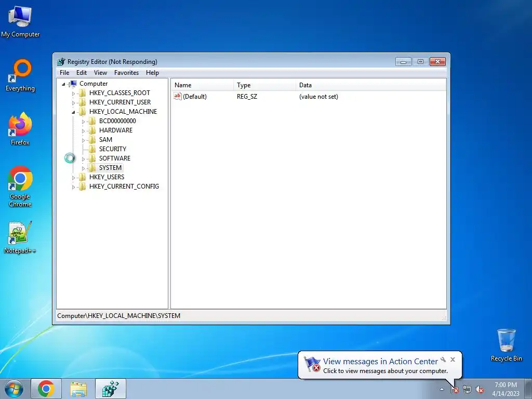The image size is (532, 399).
Task: Select HKEY_USERS label
Action: (107, 177)
